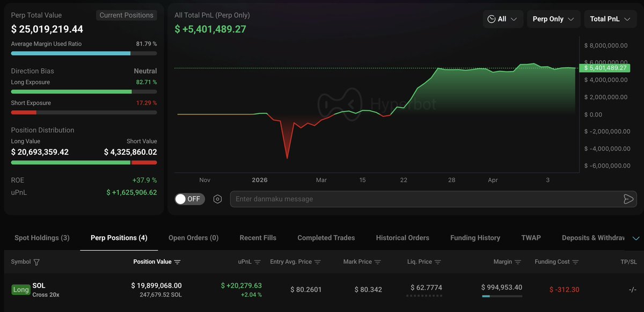
Task: Open Funding History tab
Action: (x=475, y=238)
